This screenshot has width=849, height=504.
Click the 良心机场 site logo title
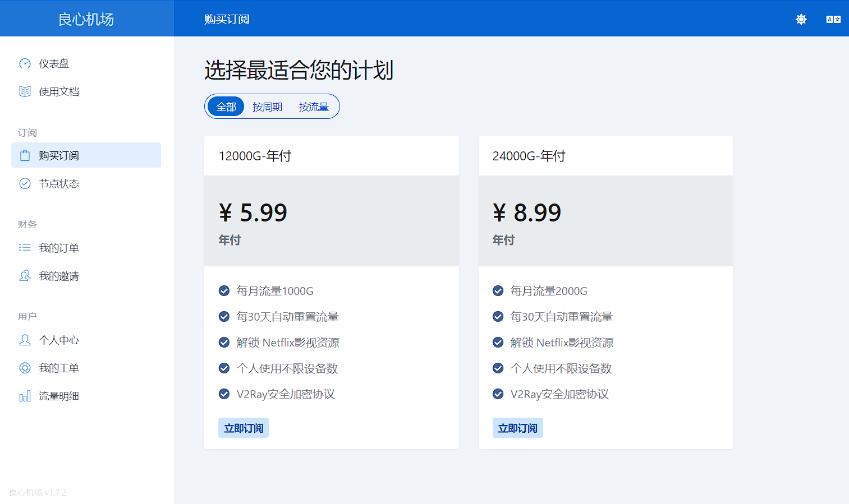click(86, 19)
